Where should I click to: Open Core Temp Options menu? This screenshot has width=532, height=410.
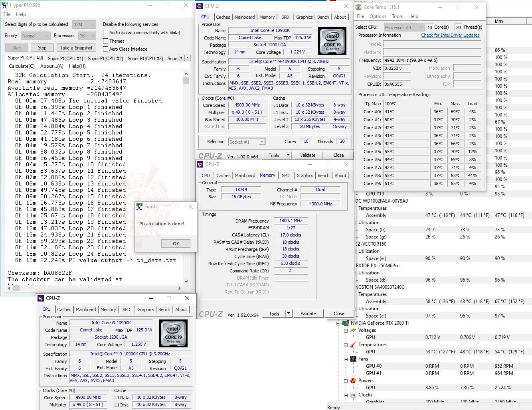[x=378, y=16]
